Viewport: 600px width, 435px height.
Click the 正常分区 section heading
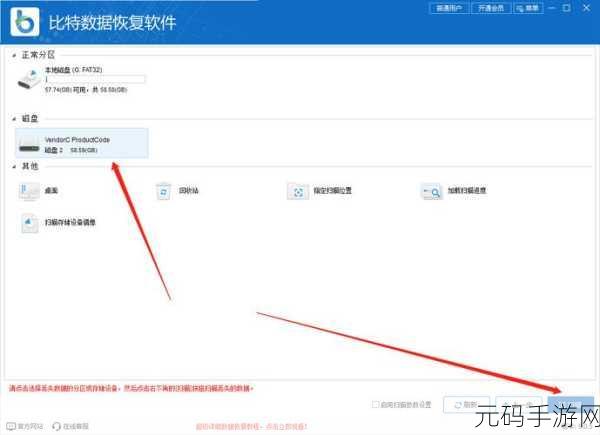pyautogui.click(x=38, y=55)
